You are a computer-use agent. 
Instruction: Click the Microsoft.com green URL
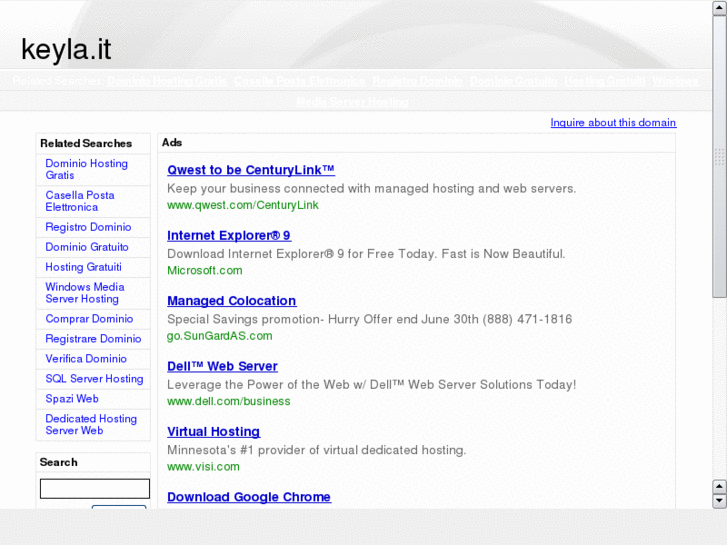coord(204,270)
